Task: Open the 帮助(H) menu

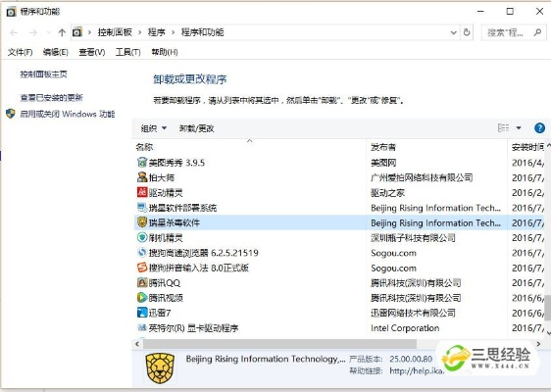Action: (x=165, y=52)
